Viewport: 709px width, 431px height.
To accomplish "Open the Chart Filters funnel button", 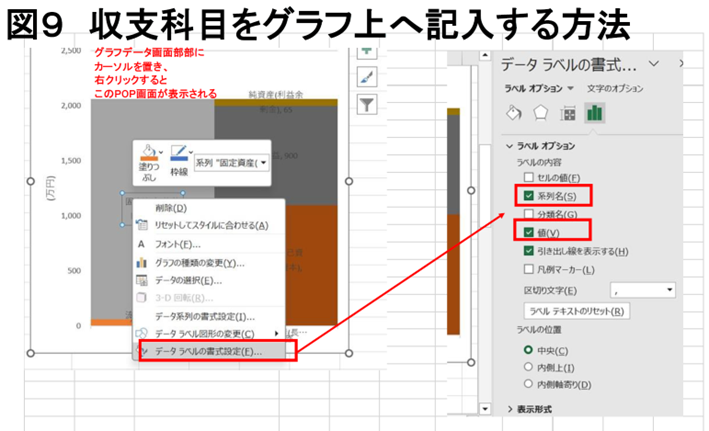I will tap(364, 102).
